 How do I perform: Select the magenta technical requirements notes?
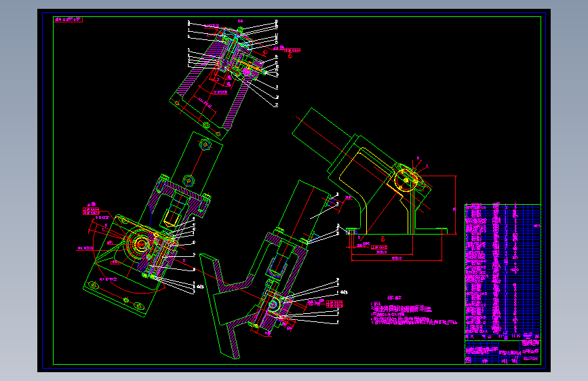tap(414, 310)
